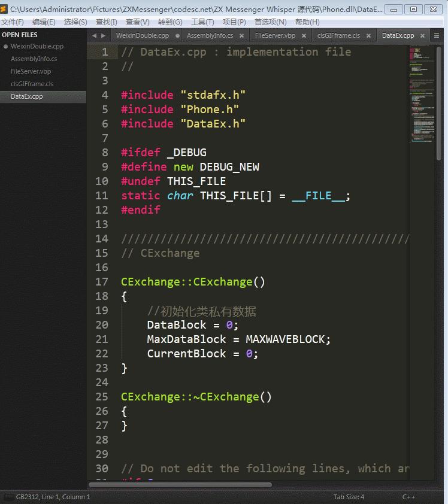Click the tab scroll right arrow

pyautogui.click(x=103, y=36)
